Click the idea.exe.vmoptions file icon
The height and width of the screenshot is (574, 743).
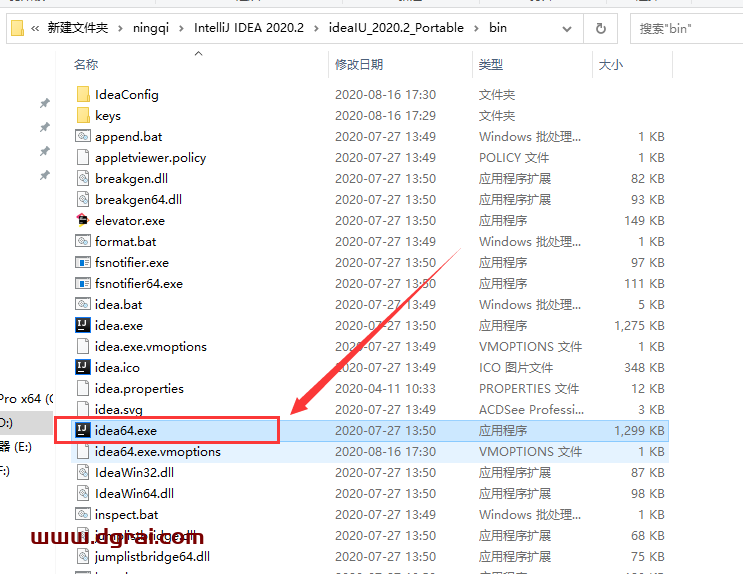(83, 346)
